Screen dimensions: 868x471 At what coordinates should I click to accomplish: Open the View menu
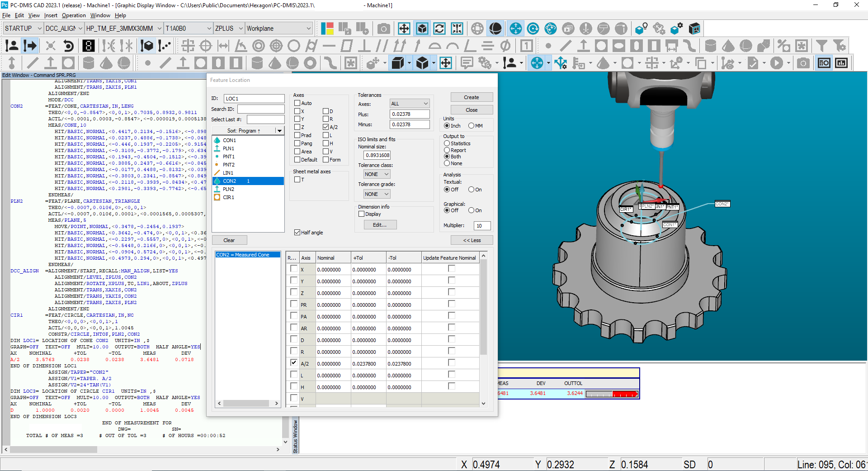click(34, 15)
